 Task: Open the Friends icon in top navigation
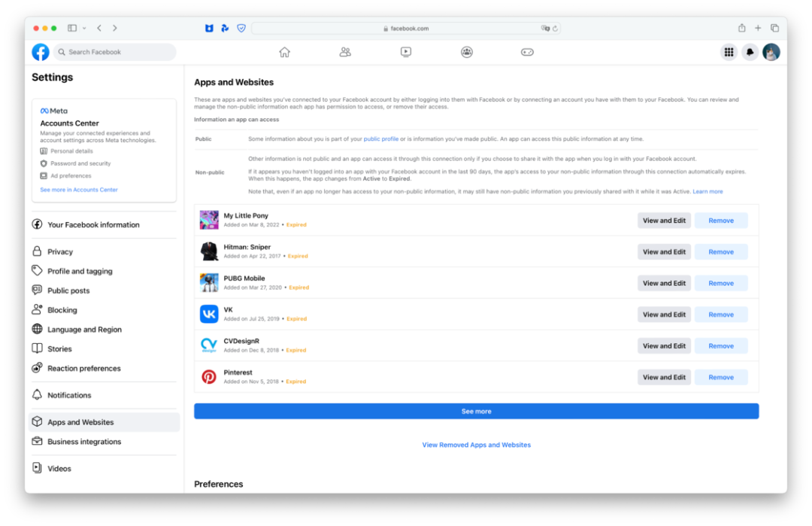(345, 52)
